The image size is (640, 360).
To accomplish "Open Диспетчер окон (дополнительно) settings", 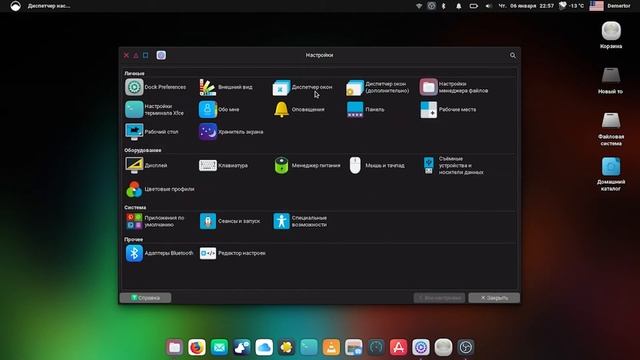I will tap(378, 87).
